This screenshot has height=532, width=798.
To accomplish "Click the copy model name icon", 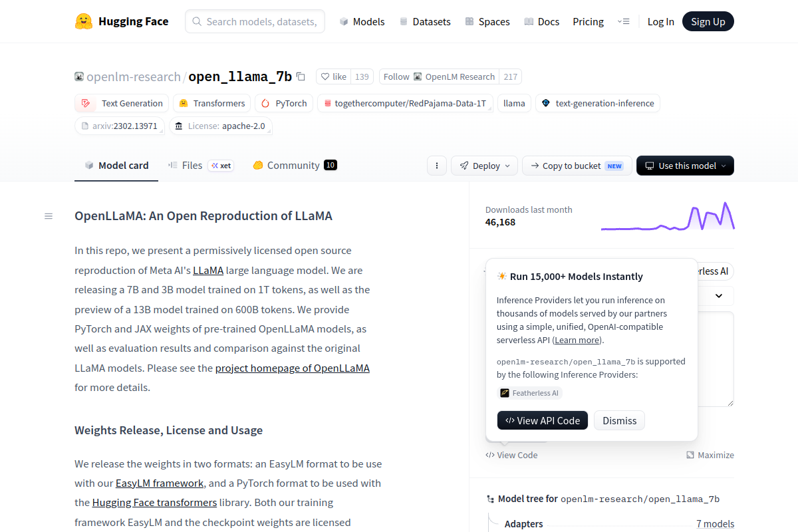I will (301, 76).
